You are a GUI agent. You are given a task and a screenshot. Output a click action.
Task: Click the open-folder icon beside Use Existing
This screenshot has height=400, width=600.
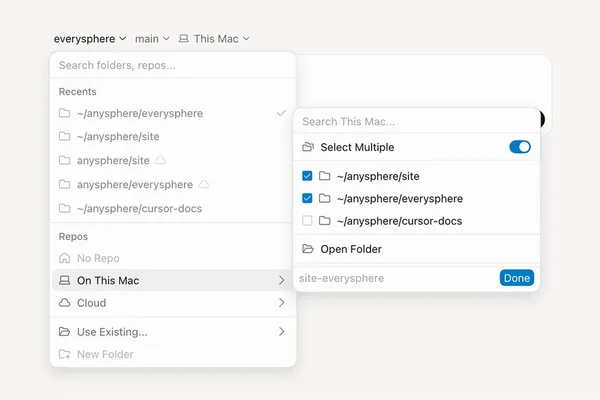click(64, 331)
